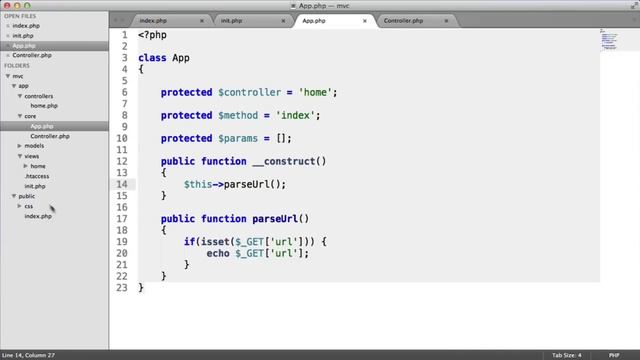This screenshot has width=640, height=360.
Task: Open index.php in public folder
Action: pos(38,216)
